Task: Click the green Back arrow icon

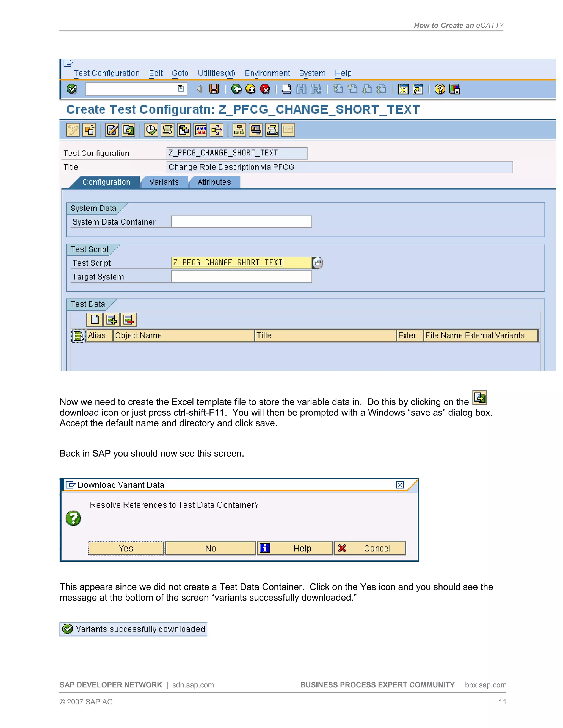Action: (x=236, y=89)
